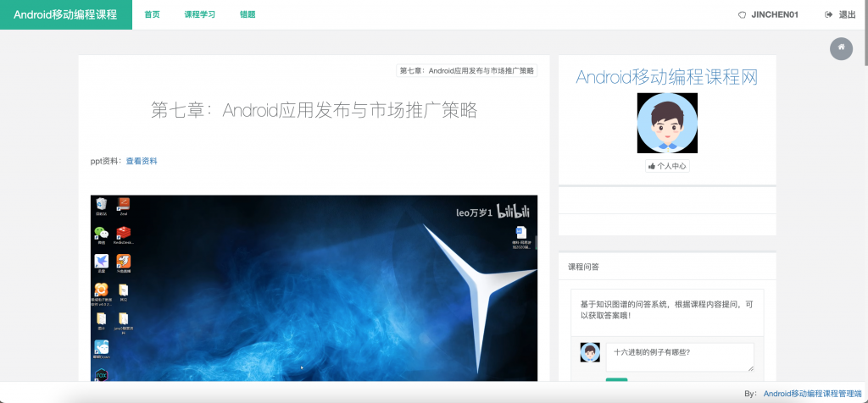Open the JINCHEN01 user link
Viewport: 868px width, 403px height.
click(x=768, y=15)
